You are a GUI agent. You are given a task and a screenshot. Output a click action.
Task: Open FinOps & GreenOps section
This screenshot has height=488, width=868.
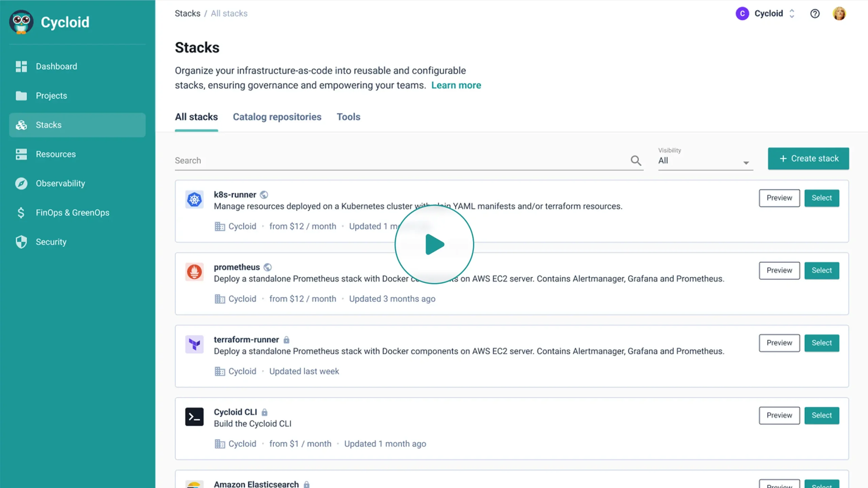(73, 212)
